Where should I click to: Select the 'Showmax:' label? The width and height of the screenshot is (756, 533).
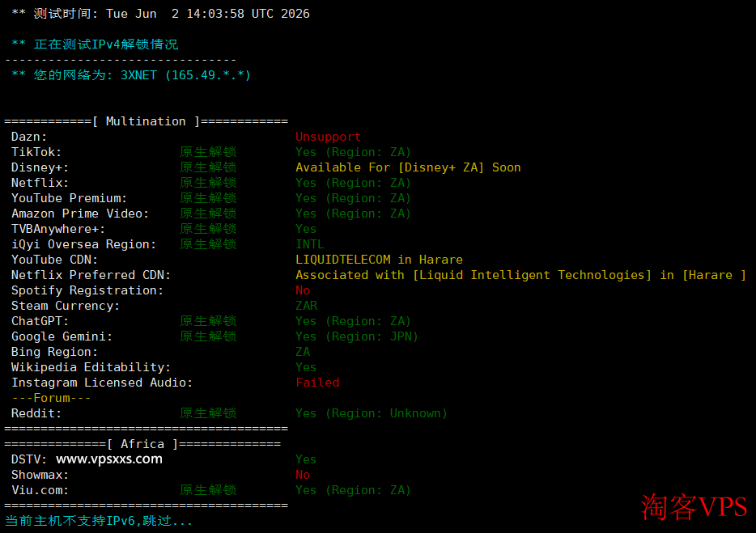pyautogui.click(x=40, y=475)
